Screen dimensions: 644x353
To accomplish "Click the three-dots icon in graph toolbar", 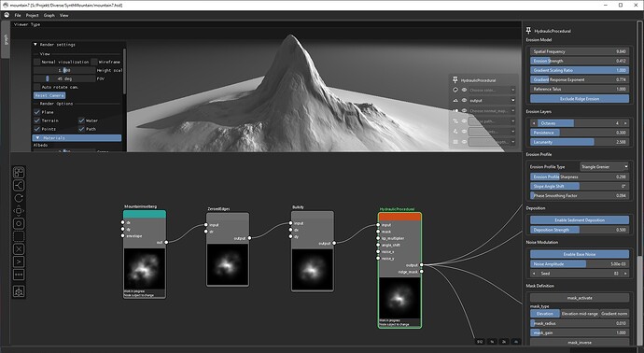I will coord(19,275).
